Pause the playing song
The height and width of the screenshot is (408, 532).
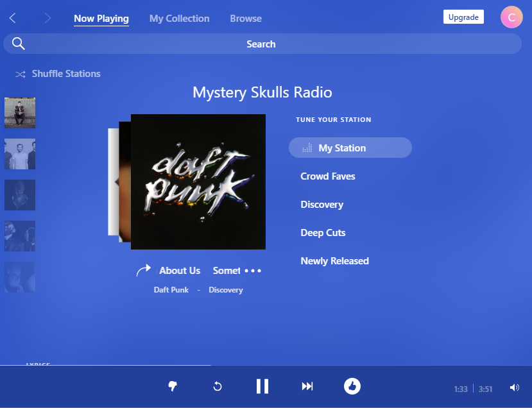pyautogui.click(x=262, y=386)
